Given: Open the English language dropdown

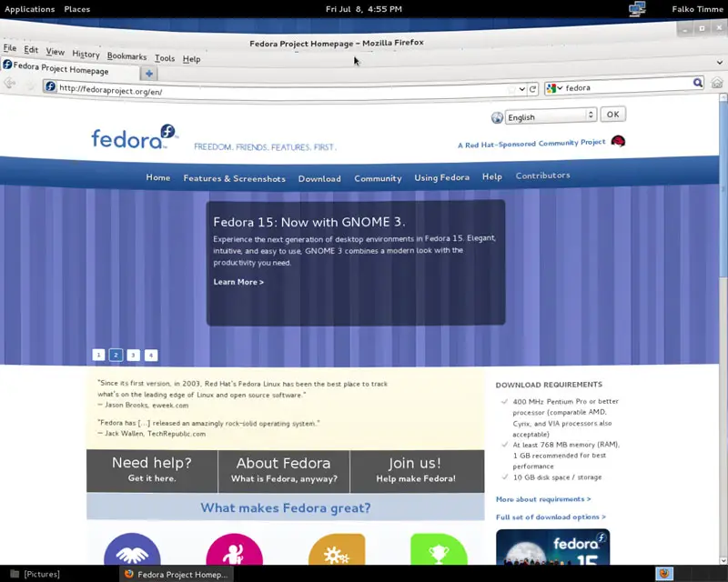Looking at the screenshot, I should click(551, 116).
